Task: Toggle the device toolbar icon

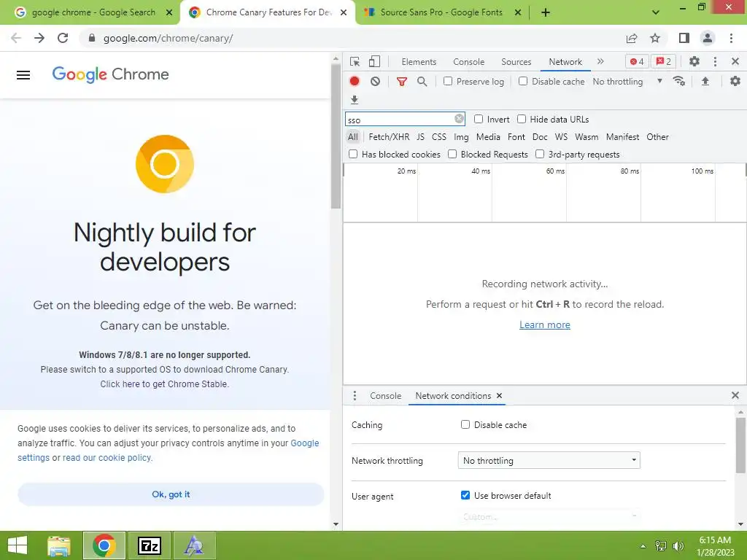Action: point(374,61)
